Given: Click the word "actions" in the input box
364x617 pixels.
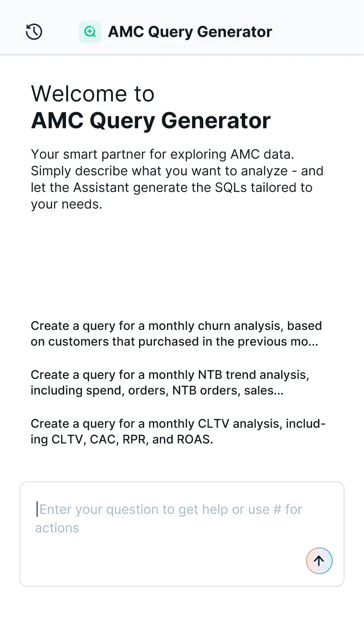Looking at the screenshot, I should pos(57,528).
